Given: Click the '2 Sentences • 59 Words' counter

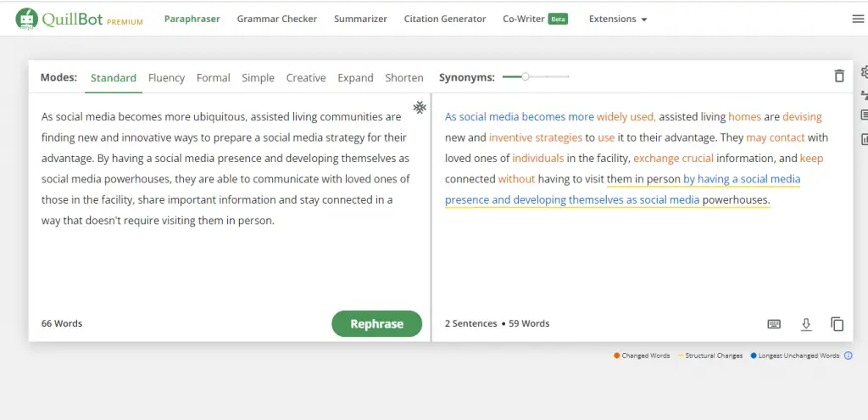Looking at the screenshot, I should [497, 323].
